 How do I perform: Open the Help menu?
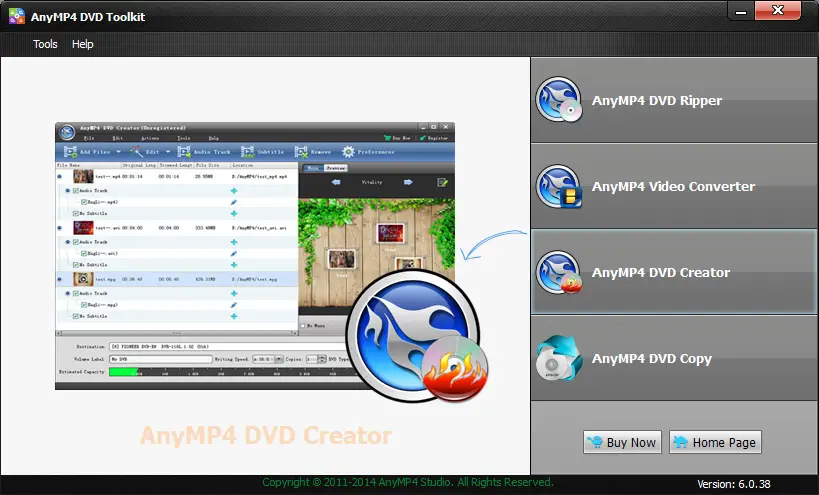(83, 44)
